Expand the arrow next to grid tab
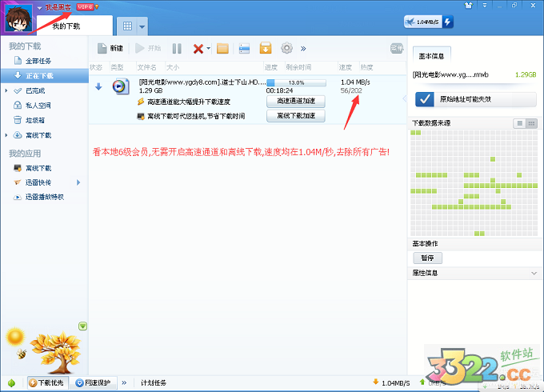The width and height of the screenshot is (544, 392). point(142,26)
